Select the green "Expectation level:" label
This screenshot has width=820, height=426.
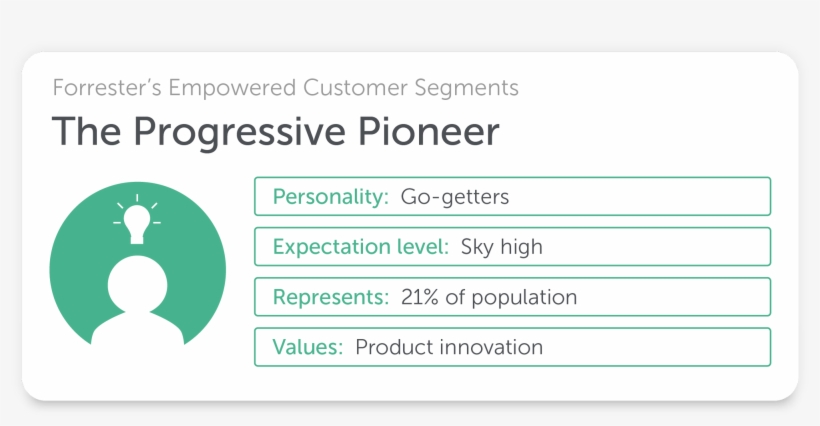pos(361,247)
